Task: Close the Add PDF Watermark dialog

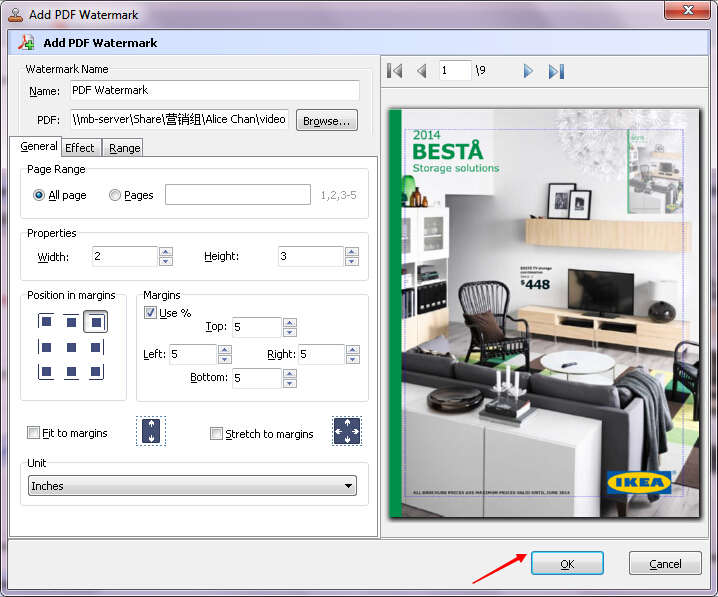Action: [687, 10]
